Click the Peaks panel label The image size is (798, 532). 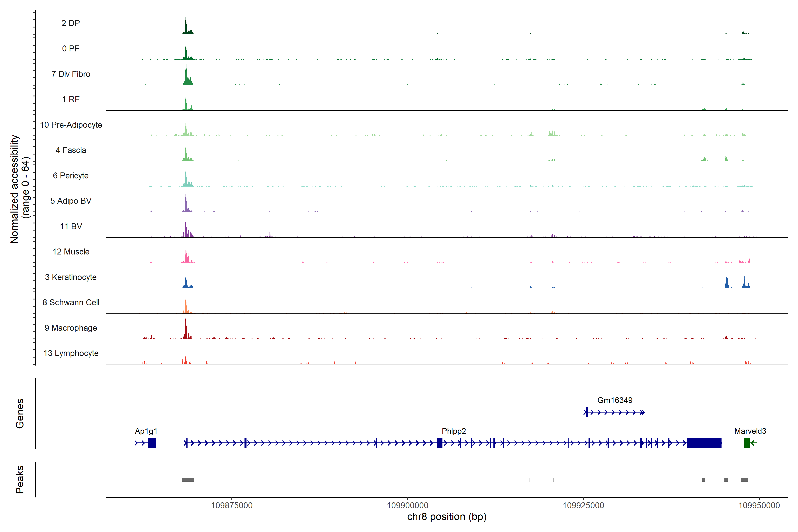(20, 479)
